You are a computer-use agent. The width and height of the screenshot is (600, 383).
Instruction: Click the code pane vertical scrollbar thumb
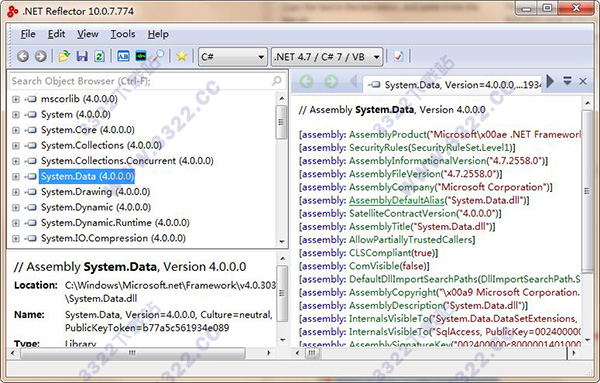click(587, 191)
